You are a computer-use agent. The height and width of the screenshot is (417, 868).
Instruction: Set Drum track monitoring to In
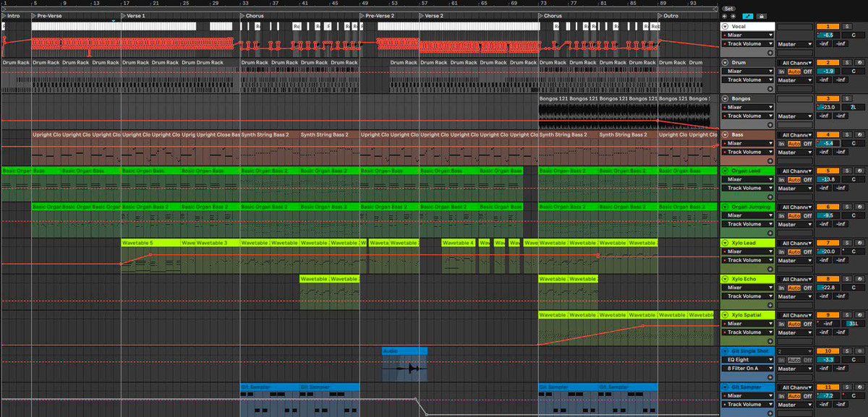pyautogui.click(x=781, y=72)
